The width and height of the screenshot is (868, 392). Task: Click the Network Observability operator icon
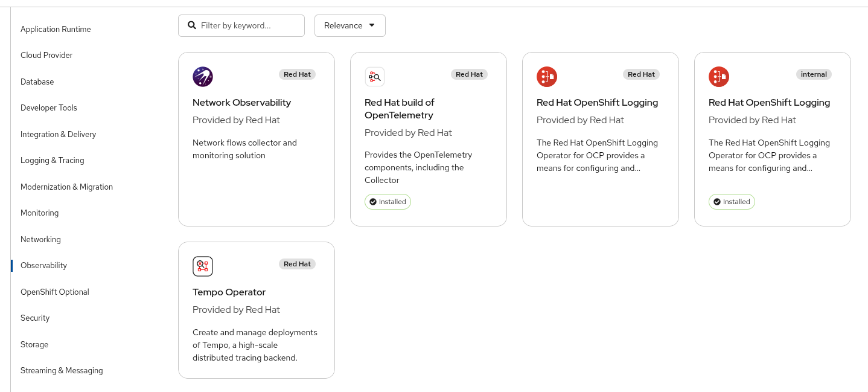click(x=203, y=77)
